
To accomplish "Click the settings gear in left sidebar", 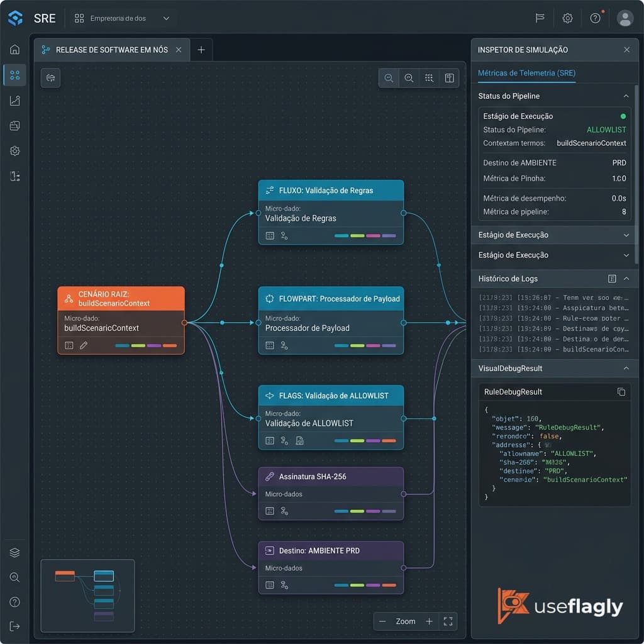I will pos(15,151).
